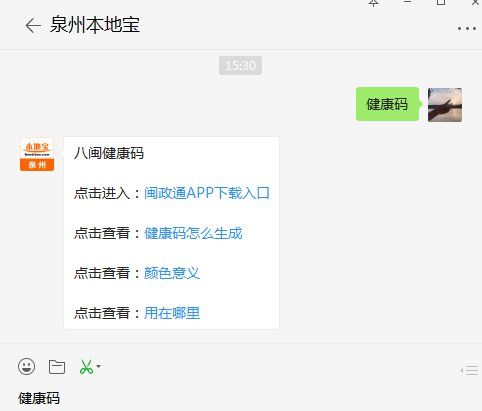Open the 闽政通APP下载入口 link

pos(207,193)
